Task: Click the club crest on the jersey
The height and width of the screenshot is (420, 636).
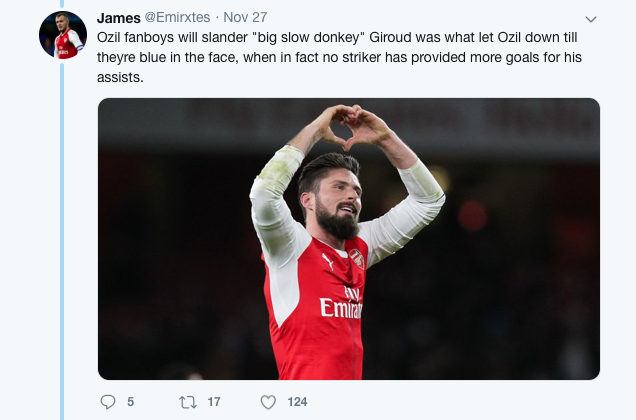Action: [x=356, y=259]
